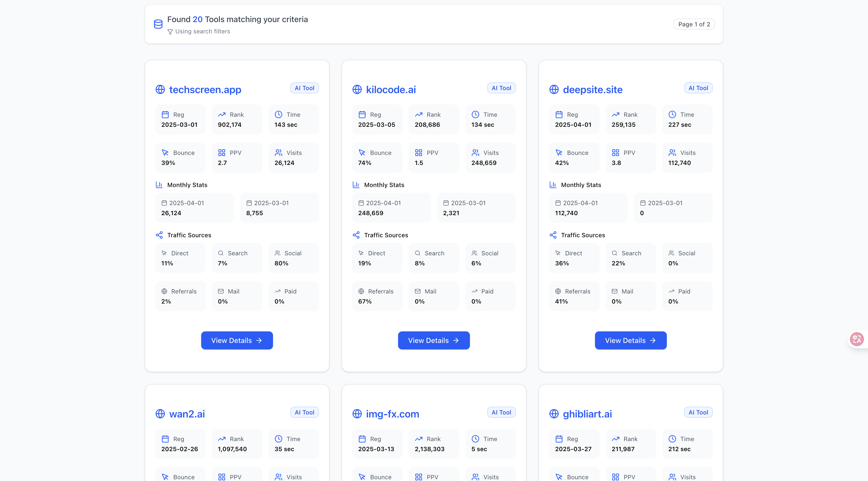
Task: Click the filter funnel icon near Using search filters
Action: point(170,32)
